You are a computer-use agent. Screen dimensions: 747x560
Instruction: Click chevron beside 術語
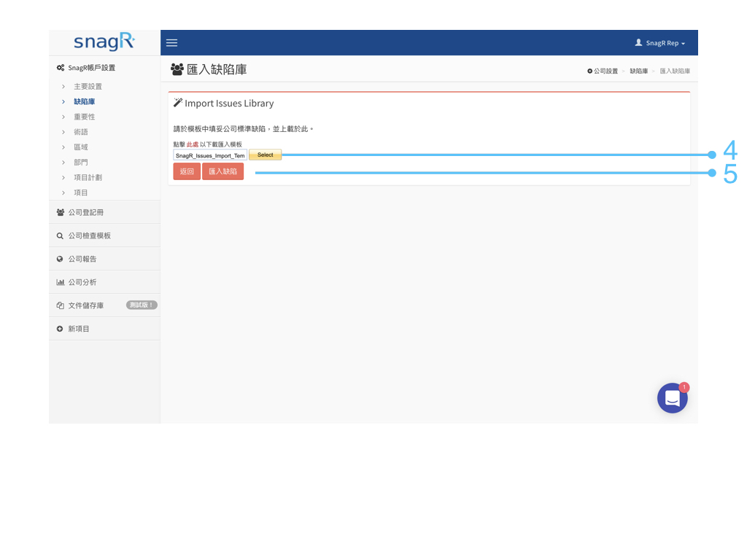point(63,133)
